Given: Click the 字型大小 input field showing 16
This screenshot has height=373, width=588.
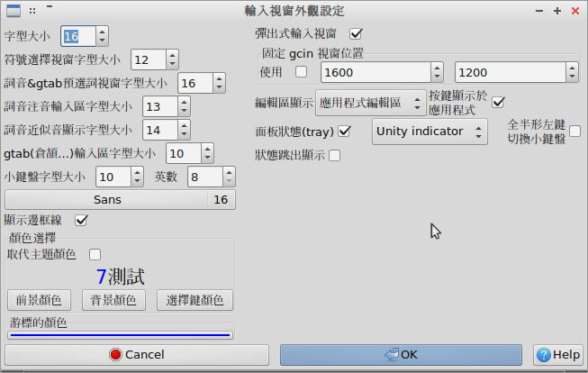Looking at the screenshot, I should 78,36.
